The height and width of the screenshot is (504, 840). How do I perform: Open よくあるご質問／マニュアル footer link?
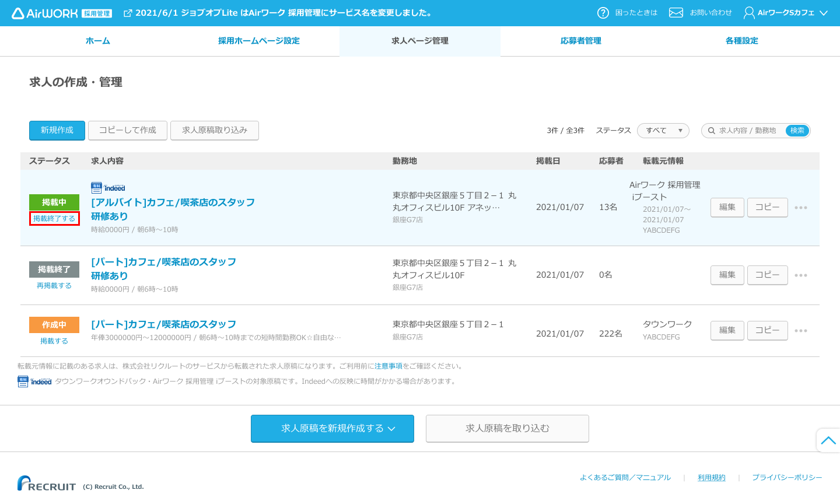(625, 478)
